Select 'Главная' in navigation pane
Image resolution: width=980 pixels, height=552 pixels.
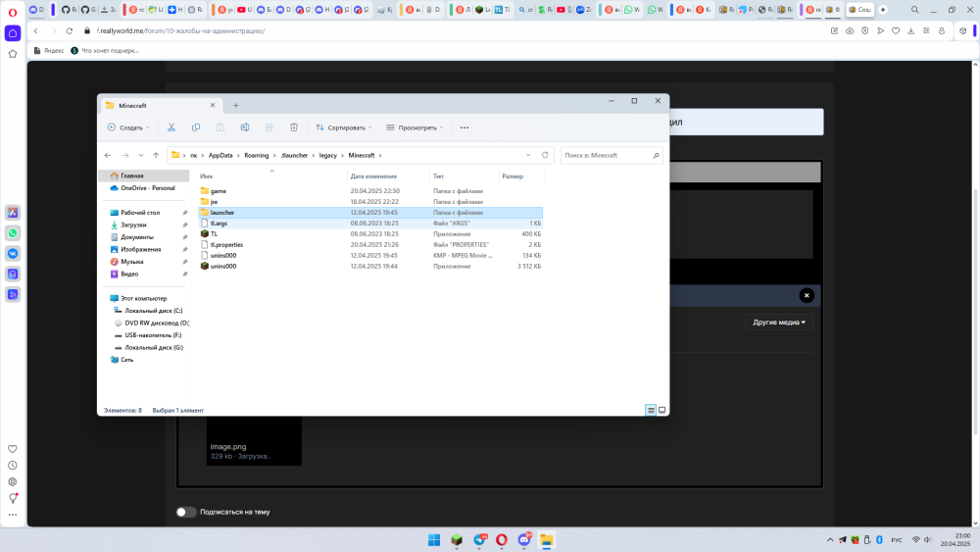(x=143, y=176)
